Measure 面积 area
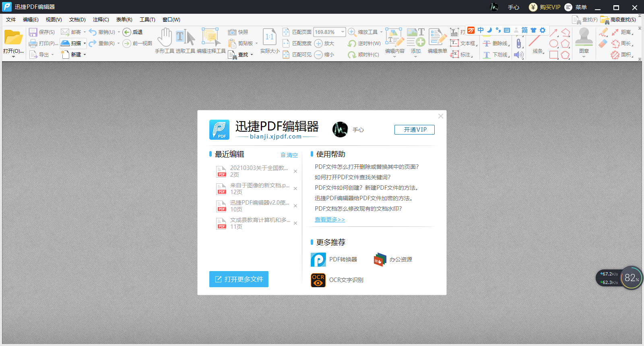The width and height of the screenshot is (644, 346). pyautogui.click(x=622, y=55)
